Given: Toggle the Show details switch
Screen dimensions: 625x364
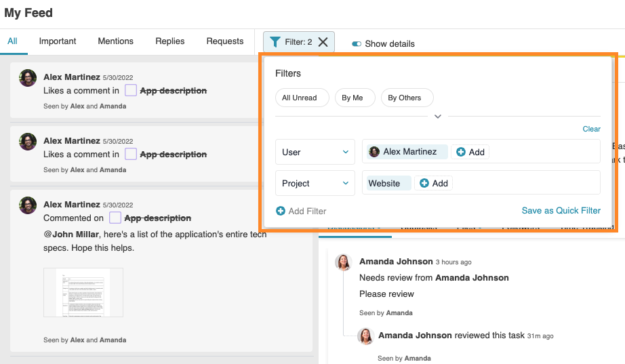Looking at the screenshot, I should pyautogui.click(x=357, y=44).
